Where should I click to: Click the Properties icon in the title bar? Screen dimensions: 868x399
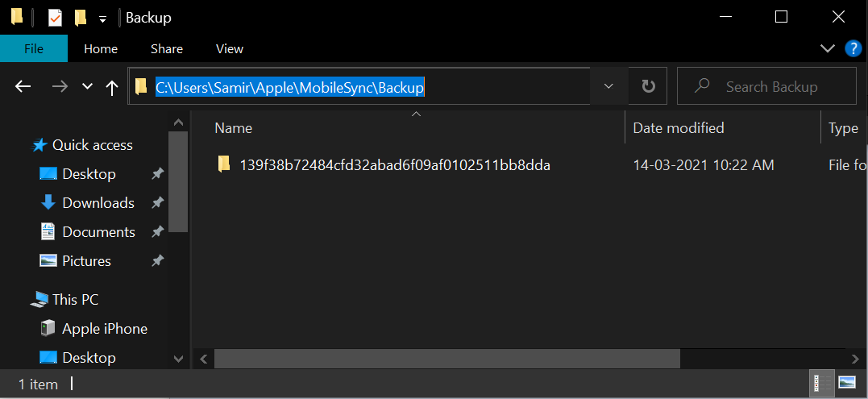click(x=55, y=17)
